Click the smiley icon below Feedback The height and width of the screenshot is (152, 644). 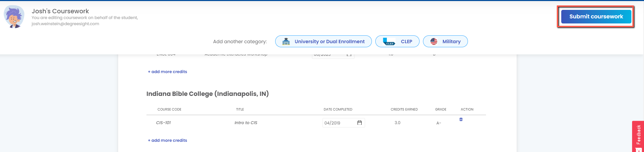point(639,150)
